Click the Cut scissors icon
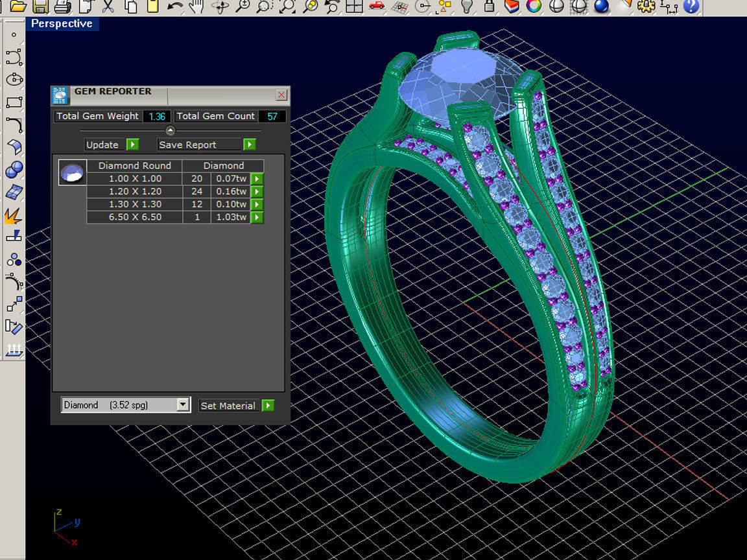Image resolution: width=747 pixels, height=560 pixels. pyautogui.click(x=108, y=6)
